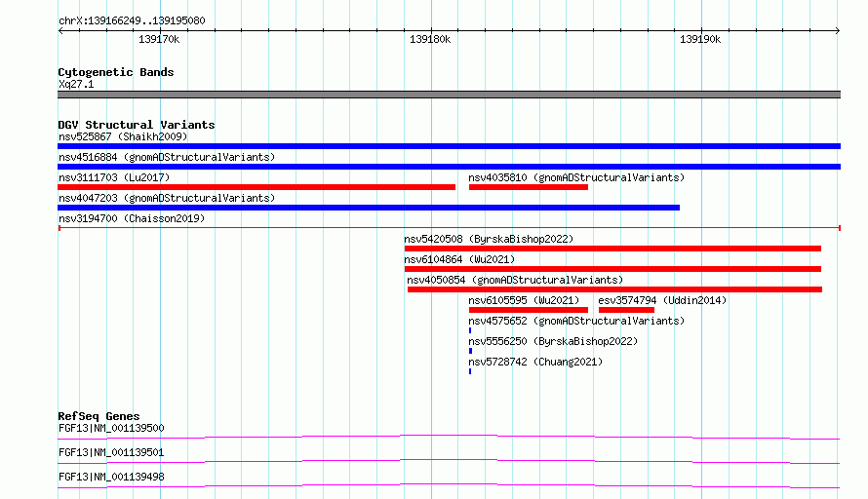Viewport: 868px width, 499px height.
Task: Click the nsv525867 (Shaikh2009) label
Action: click(x=123, y=136)
